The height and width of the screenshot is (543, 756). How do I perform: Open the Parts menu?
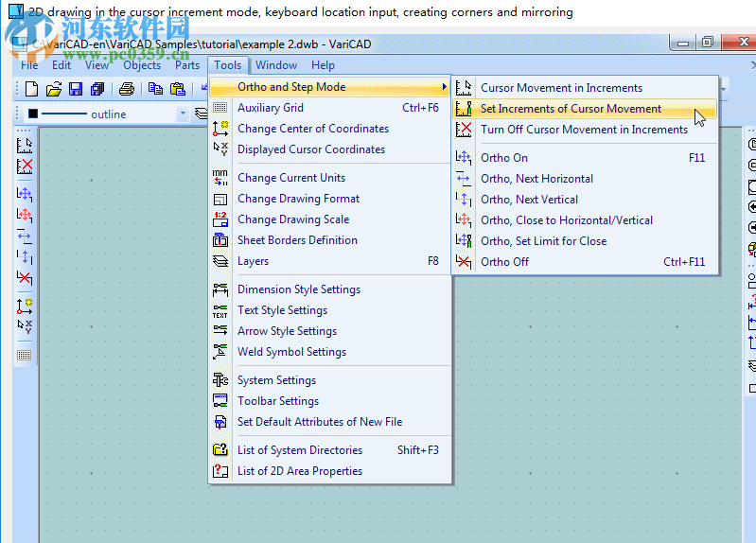click(187, 65)
